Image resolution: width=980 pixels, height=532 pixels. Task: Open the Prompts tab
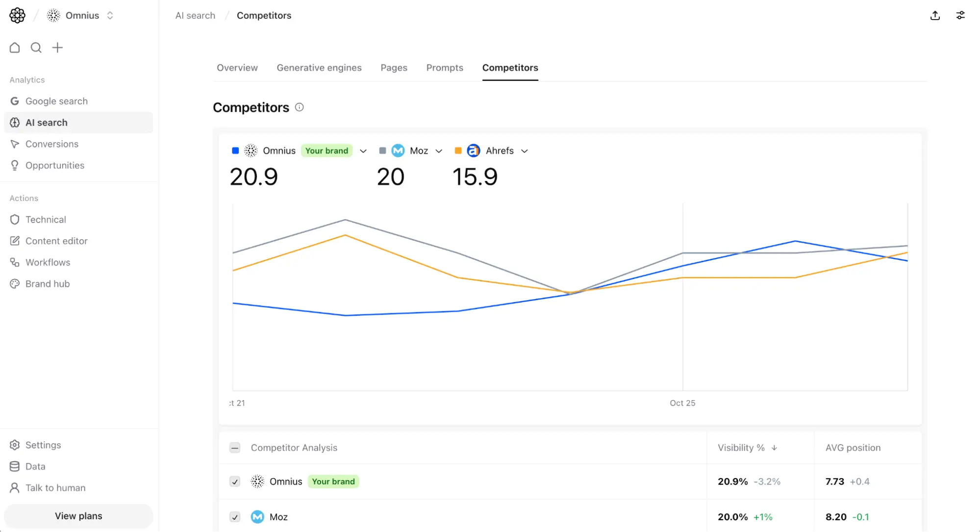(x=444, y=68)
